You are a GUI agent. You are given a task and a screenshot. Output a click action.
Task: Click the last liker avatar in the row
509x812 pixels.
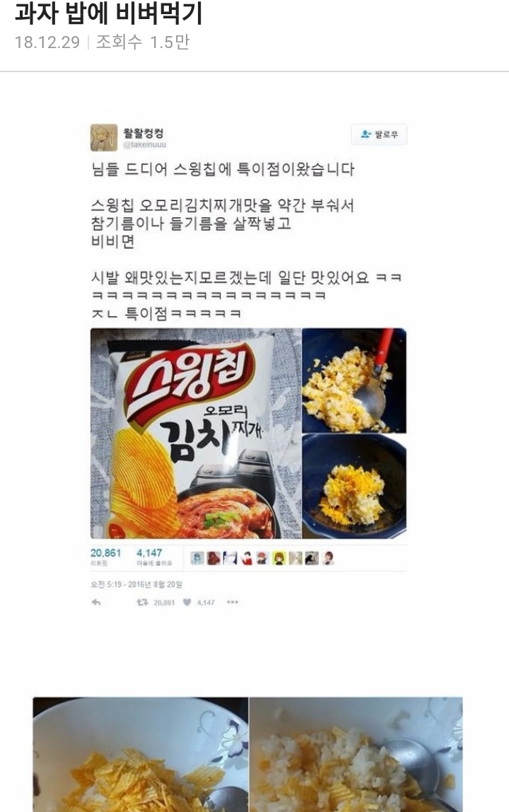[x=328, y=558]
